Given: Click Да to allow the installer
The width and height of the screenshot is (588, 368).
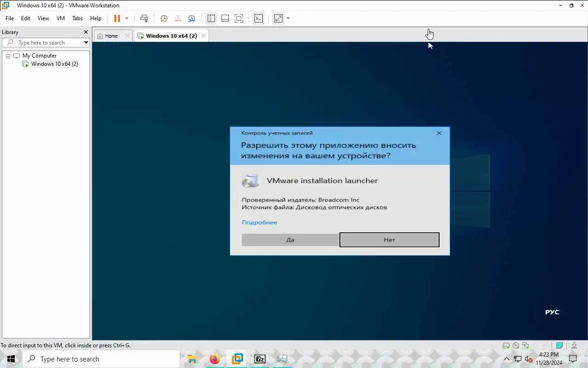Looking at the screenshot, I should point(290,240).
